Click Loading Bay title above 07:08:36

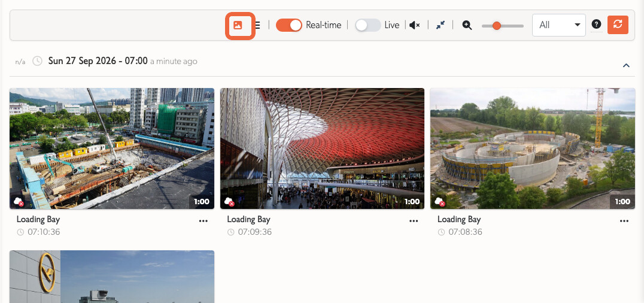tap(459, 219)
